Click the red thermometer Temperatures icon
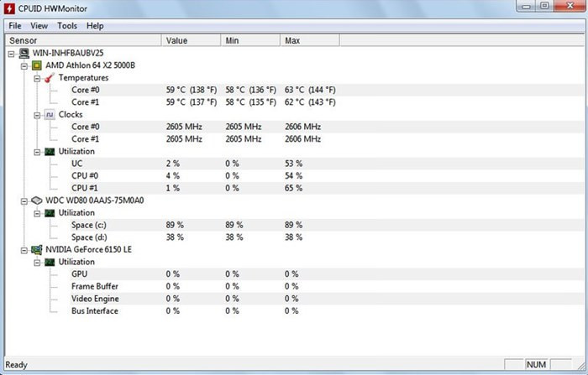 tap(50, 78)
